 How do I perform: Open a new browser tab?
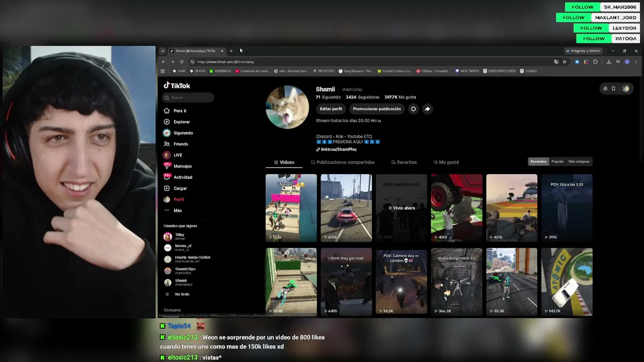(x=231, y=51)
